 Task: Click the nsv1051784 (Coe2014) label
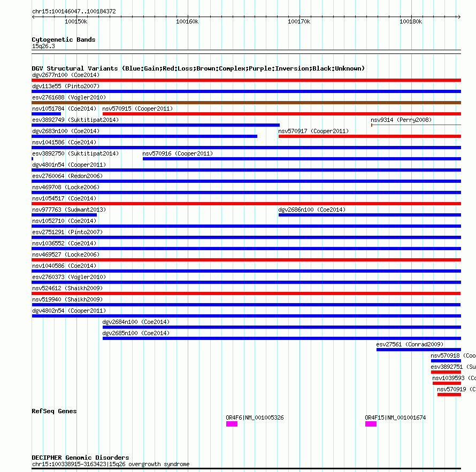[64, 109]
